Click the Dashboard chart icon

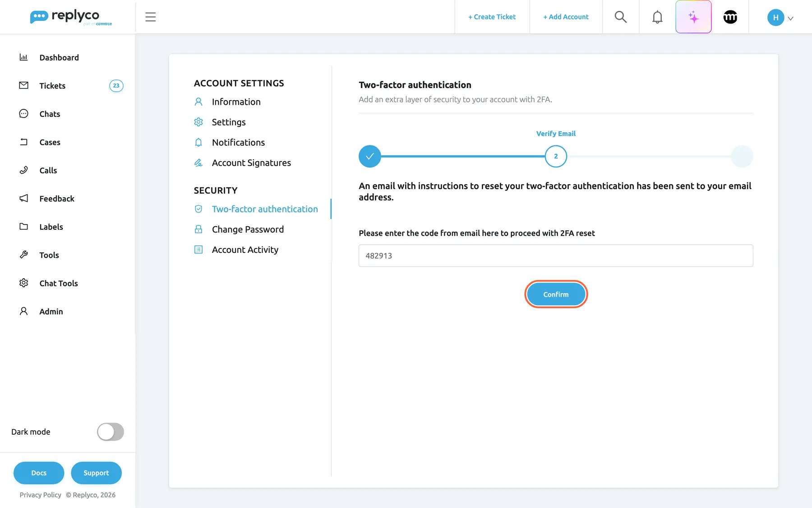(x=23, y=57)
